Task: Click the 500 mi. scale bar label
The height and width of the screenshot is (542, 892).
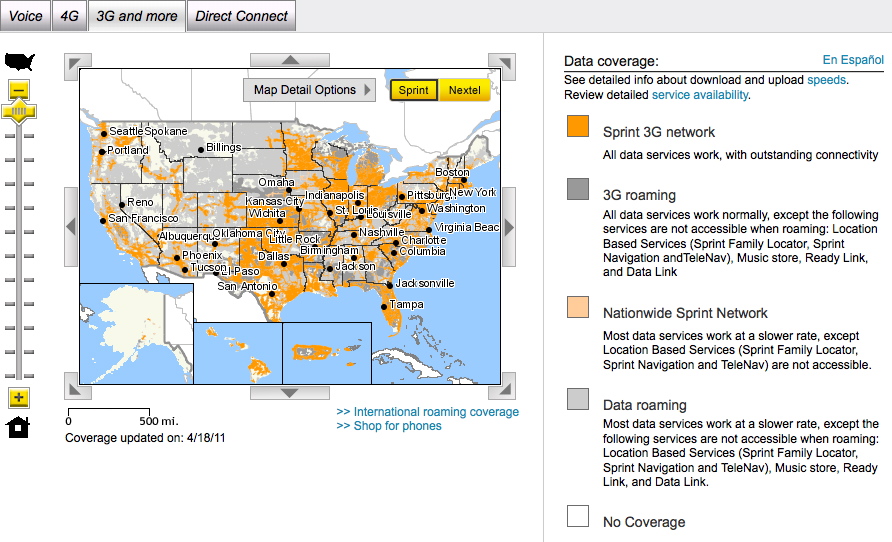Action: 159,421
